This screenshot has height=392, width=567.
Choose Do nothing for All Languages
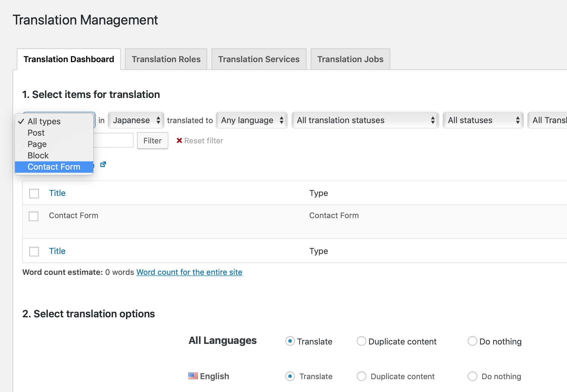pyautogui.click(x=472, y=341)
